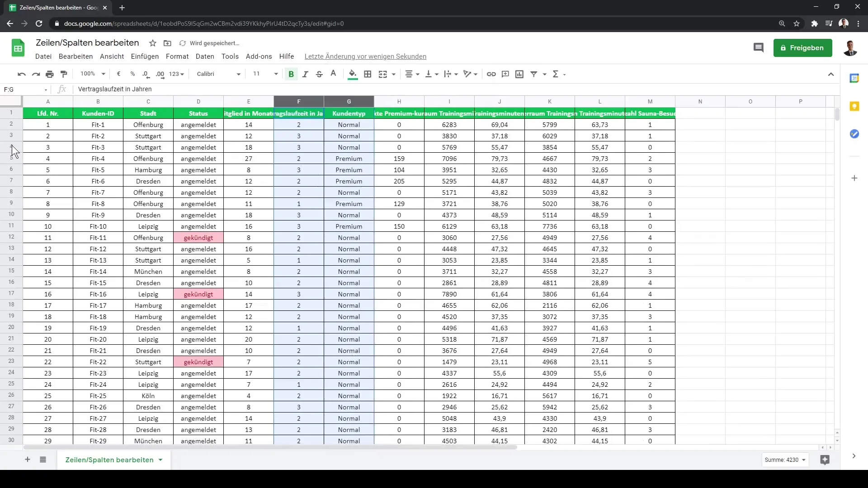Open merge cells options arrow

394,74
